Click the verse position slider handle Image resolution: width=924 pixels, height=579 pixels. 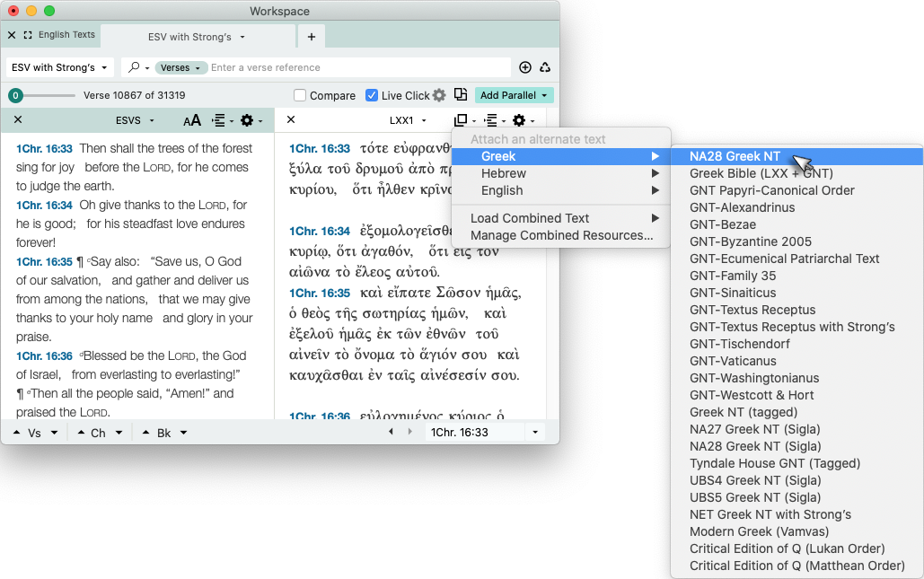click(x=15, y=96)
